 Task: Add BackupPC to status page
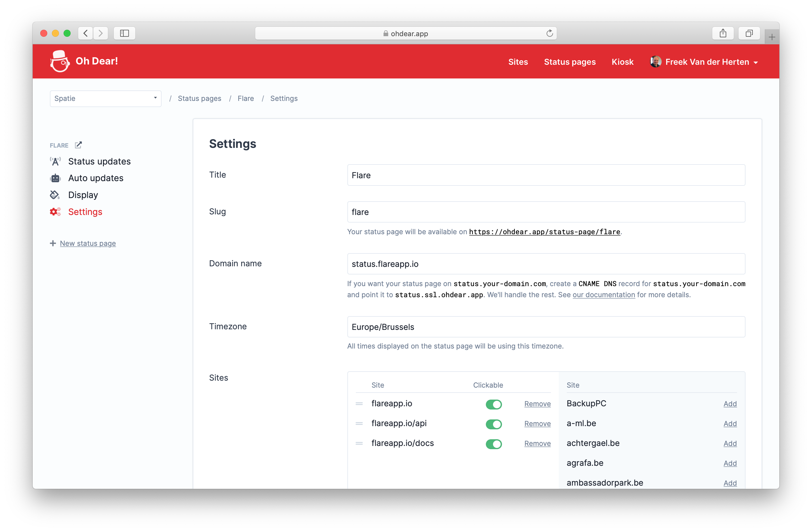tap(730, 404)
